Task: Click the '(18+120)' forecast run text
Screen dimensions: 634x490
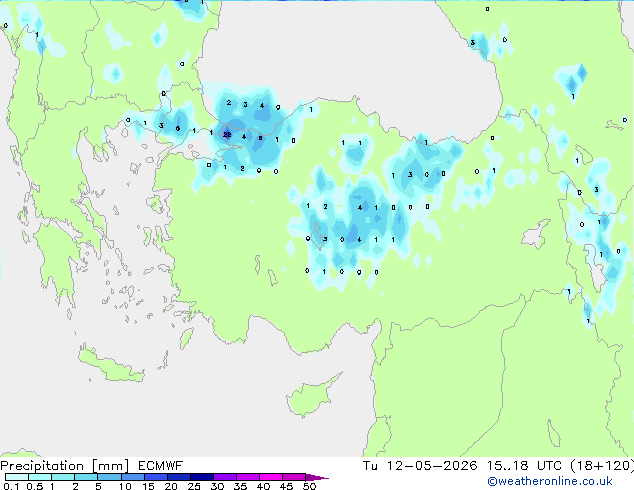Action: point(602,466)
